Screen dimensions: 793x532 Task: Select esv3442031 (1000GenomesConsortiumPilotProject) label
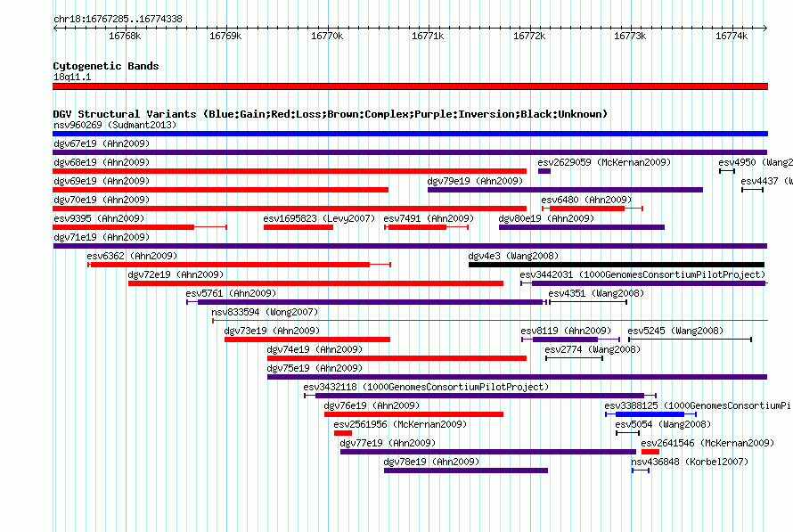(x=642, y=274)
